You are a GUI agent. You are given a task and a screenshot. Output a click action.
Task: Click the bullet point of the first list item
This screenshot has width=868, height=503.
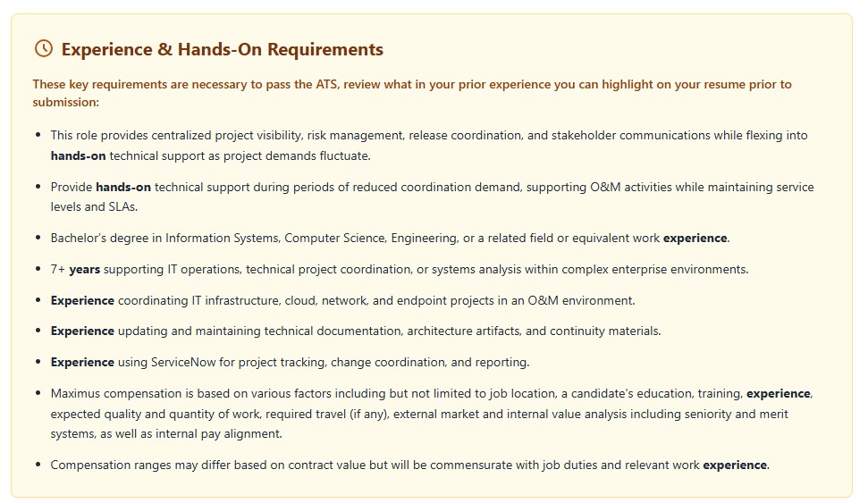tap(38, 135)
